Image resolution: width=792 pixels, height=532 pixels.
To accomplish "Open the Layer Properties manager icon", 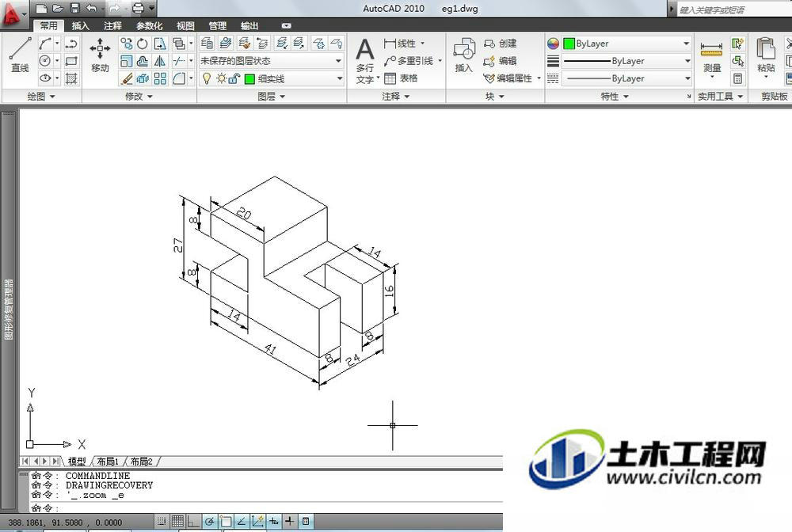I will coord(207,44).
